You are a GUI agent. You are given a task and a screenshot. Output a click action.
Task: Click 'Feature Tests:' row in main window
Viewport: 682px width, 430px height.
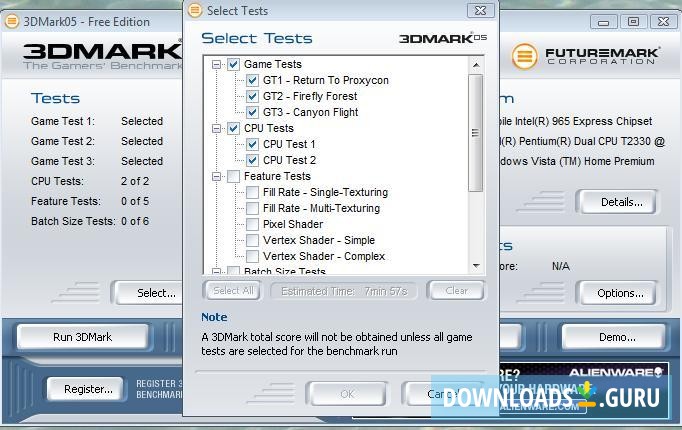[90, 201]
